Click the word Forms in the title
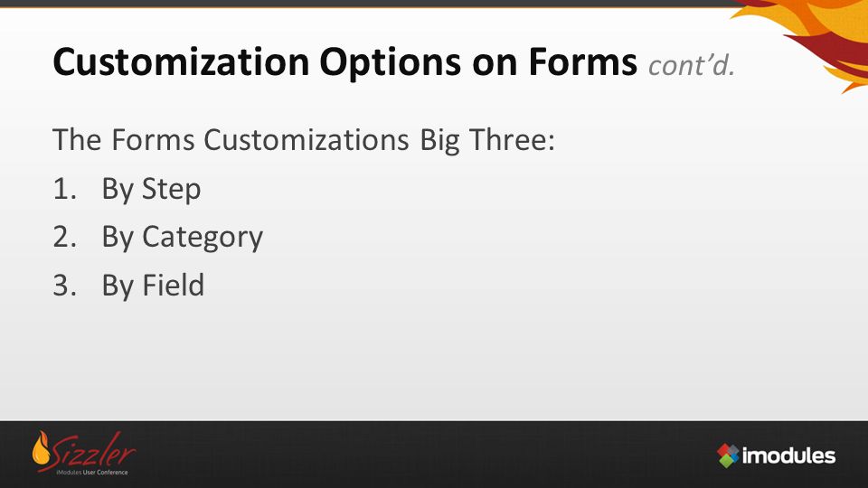Screen dimensions: 868x488 point(583,62)
